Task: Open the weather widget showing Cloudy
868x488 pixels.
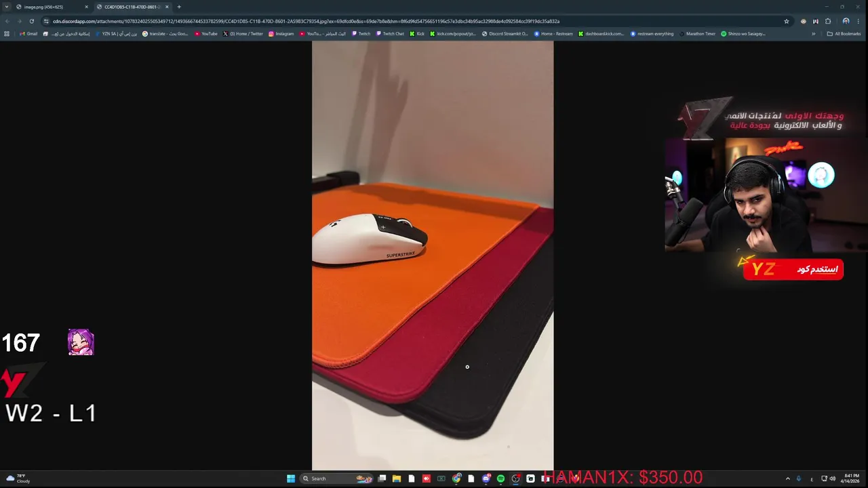Action: click(18, 479)
